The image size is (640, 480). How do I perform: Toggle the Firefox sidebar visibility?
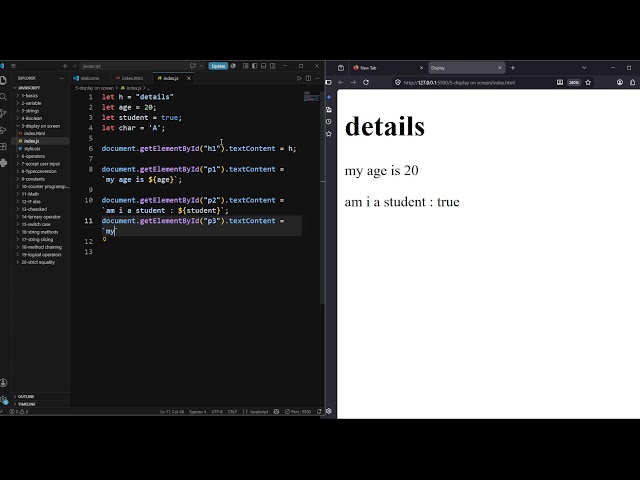point(329,82)
